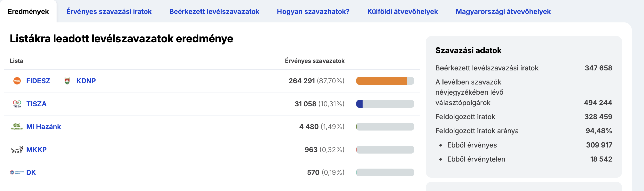Click the MKKP dog logo icon
This screenshot has height=191, width=644.
pos(17,150)
